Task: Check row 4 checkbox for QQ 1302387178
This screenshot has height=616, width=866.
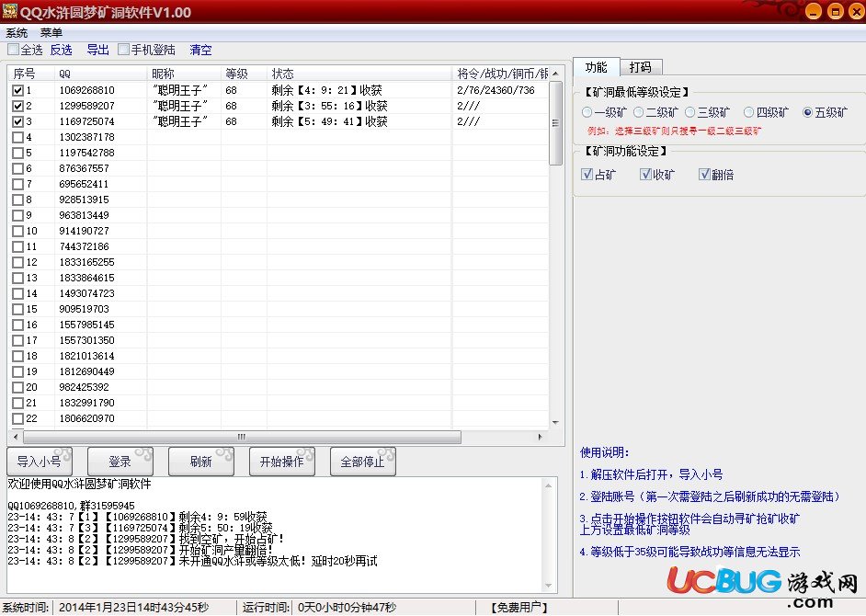Action: coord(17,137)
